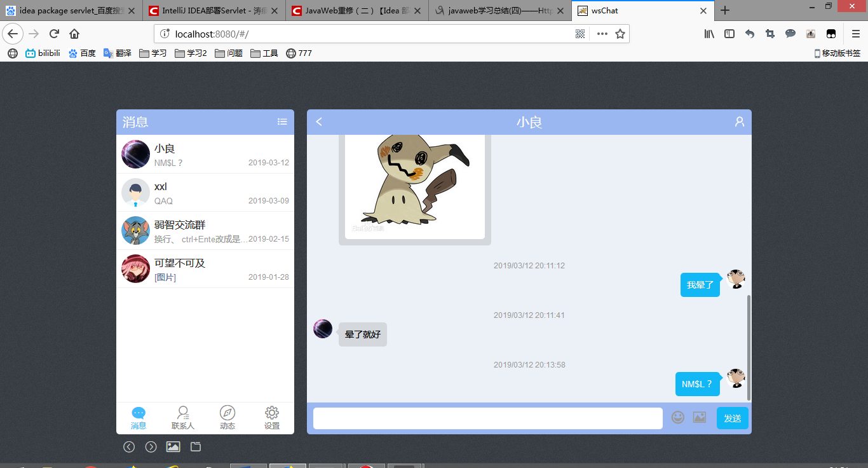Image resolution: width=868 pixels, height=468 pixels.
Task: Open the page actions three-dot menu
Action: point(602,34)
